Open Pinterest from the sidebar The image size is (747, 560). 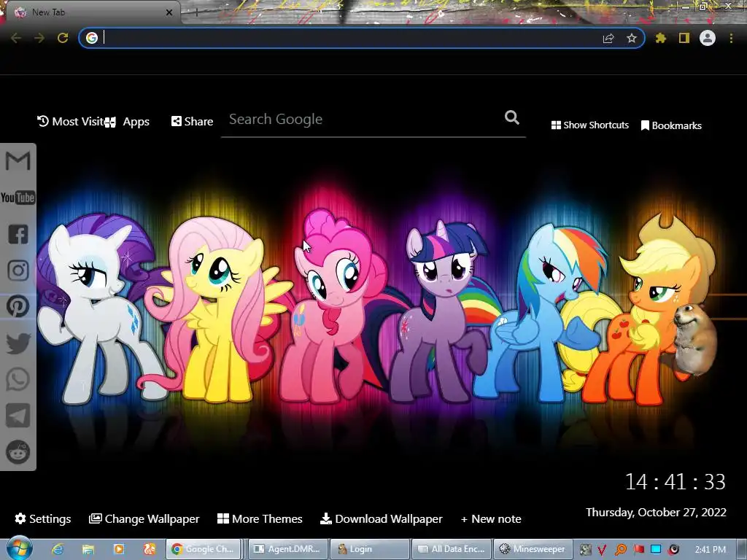[x=18, y=307]
